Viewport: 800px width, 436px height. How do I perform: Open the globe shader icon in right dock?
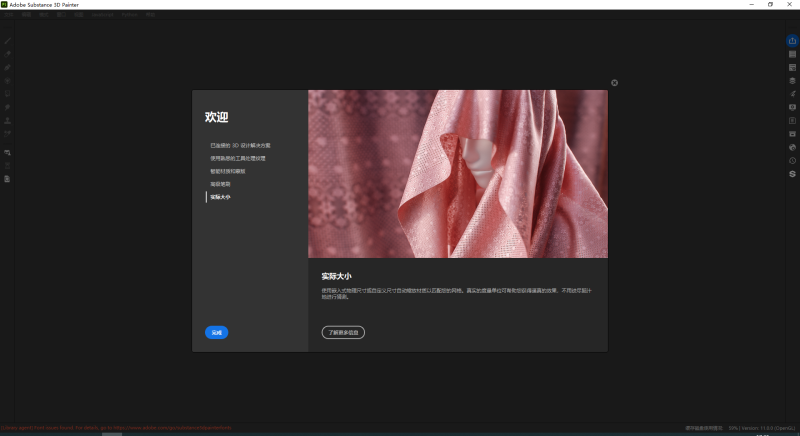pos(792,147)
